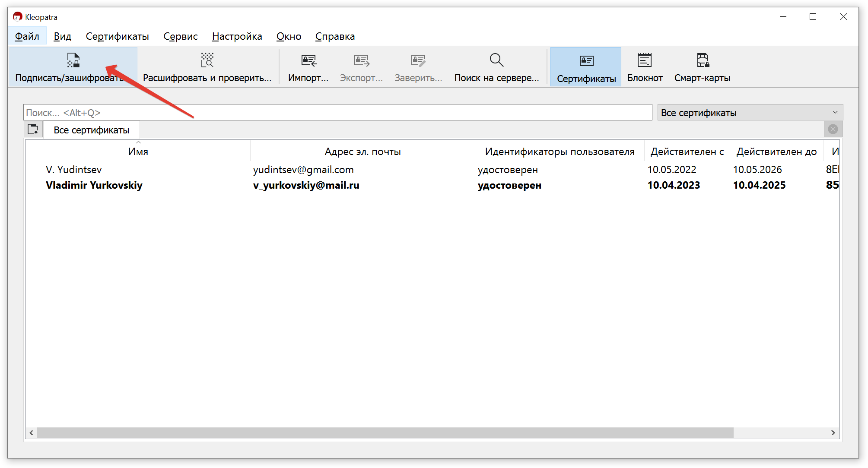Image resolution: width=868 pixels, height=468 pixels.
Task: Click the 10.04.2025 expiry date
Action: [x=759, y=185]
